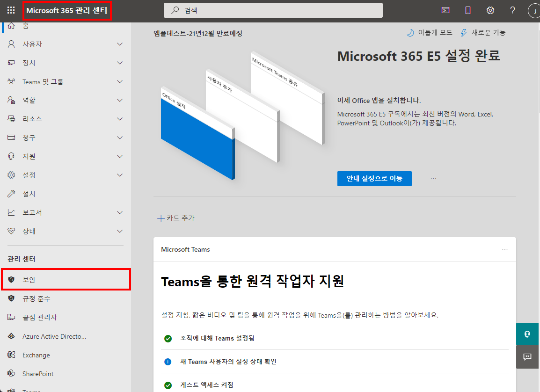Click 게스트 액세스 켜짐 row
Screen dimensions: 540x392
click(335, 385)
